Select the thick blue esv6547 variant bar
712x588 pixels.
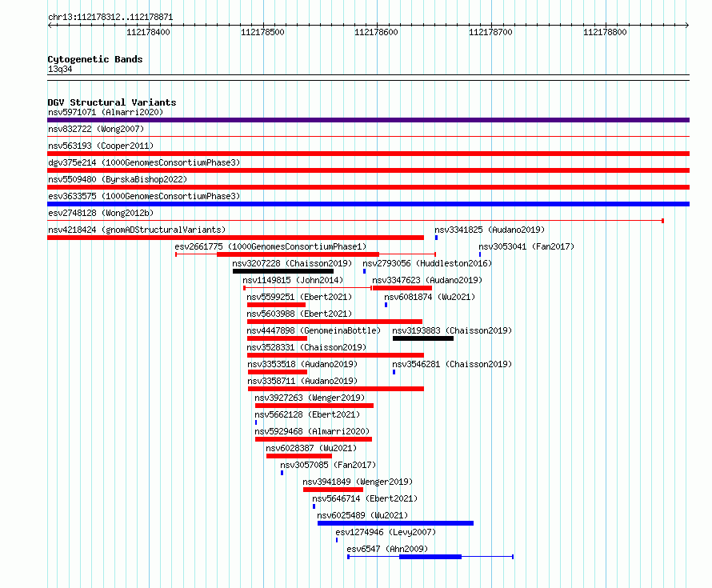(x=430, y=557)
